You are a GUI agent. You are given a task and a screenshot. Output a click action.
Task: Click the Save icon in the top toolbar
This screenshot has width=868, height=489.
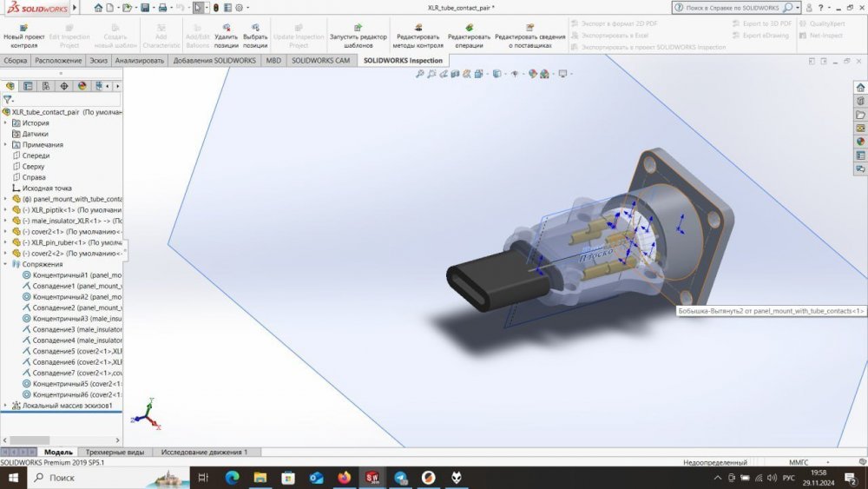(x=145, y=8)
